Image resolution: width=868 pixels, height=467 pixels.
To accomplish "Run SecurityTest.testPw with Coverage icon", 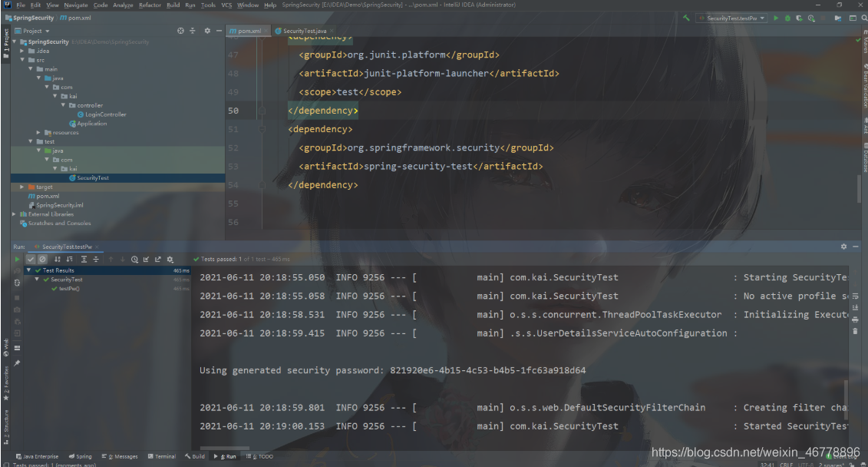I will [798, 17].
